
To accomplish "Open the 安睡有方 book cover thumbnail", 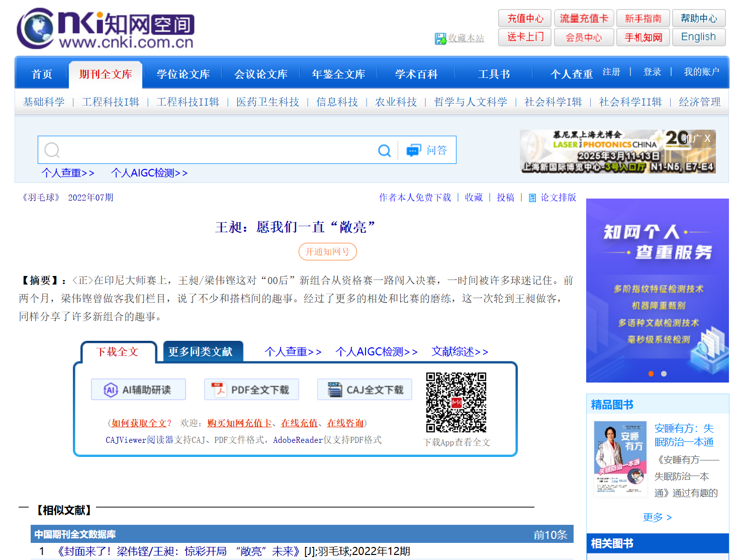I will pyautogui.click(x=620, y=459).
